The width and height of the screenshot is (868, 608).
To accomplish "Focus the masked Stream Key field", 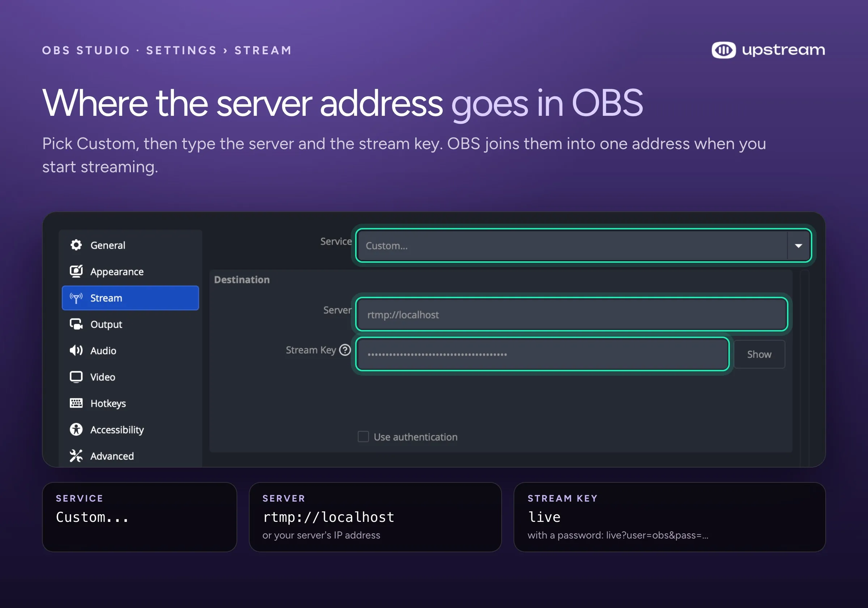I will [x=542, y=354].
